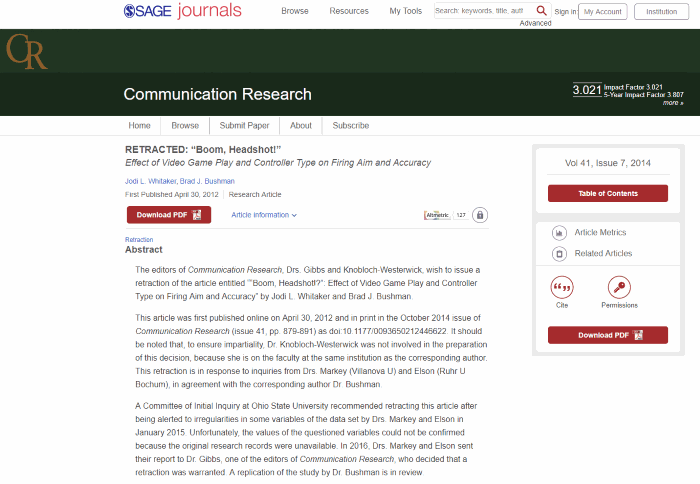Image resolution: width=700 pixels, height=484 pixels.
Task: Open the Submit Paper tab
Action: (244, 125)
